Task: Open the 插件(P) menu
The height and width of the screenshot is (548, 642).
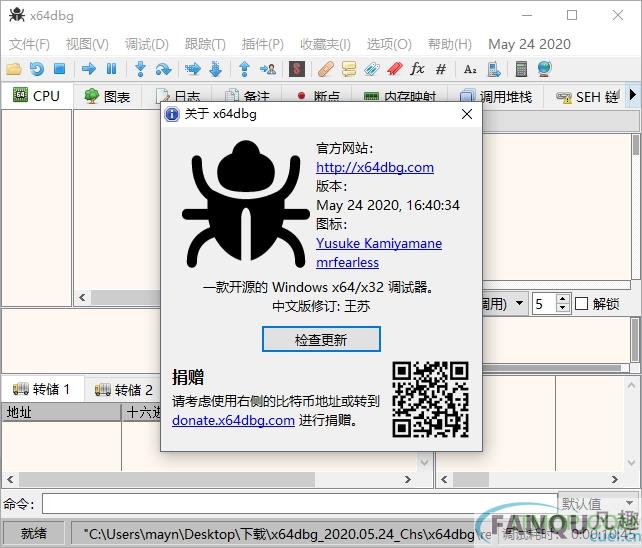Action: click(262, 44)
